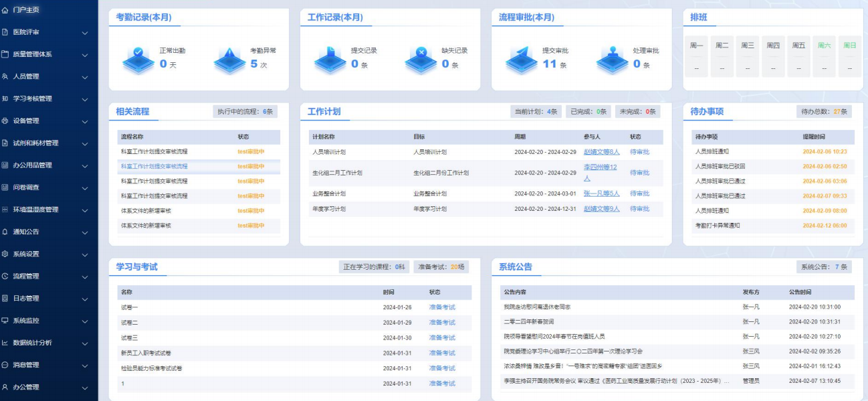Open the 试剂和耗材管理 menu
Screen dimensions: 868x401
[x=35, y=143]
